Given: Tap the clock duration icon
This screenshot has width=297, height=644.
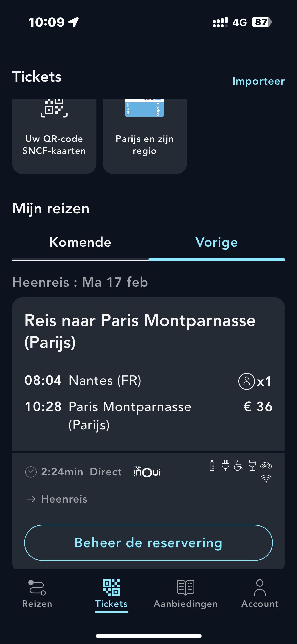Looking at the screenshot, I should pos(31,472).
